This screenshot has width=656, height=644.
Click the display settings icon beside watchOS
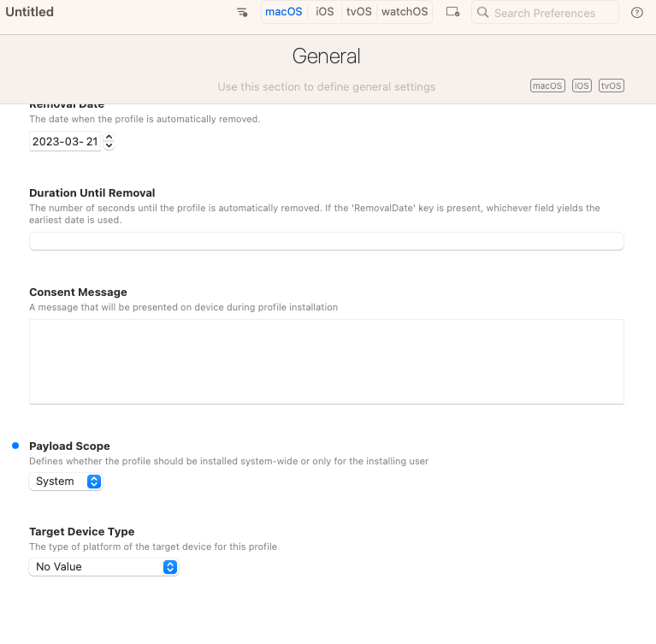(x=453, y=13)
